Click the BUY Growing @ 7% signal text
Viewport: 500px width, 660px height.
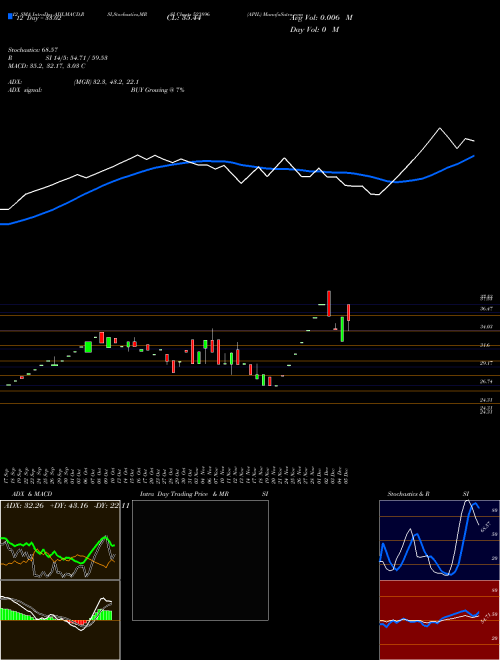pos(157,90)
